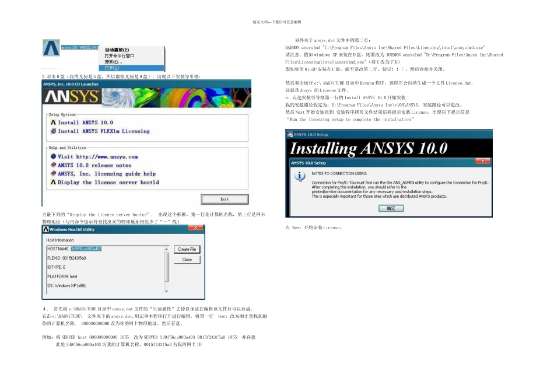554x392 pixels.
Task: Click the highlighted HOSTNAME value field
Action: pyautogui.click(x=86, y=249)
